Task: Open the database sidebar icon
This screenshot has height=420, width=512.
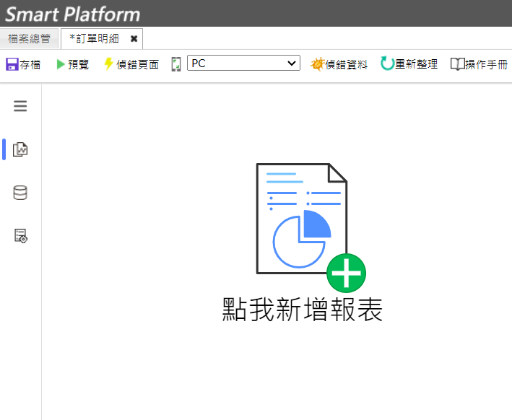Action: click(20, 193)
